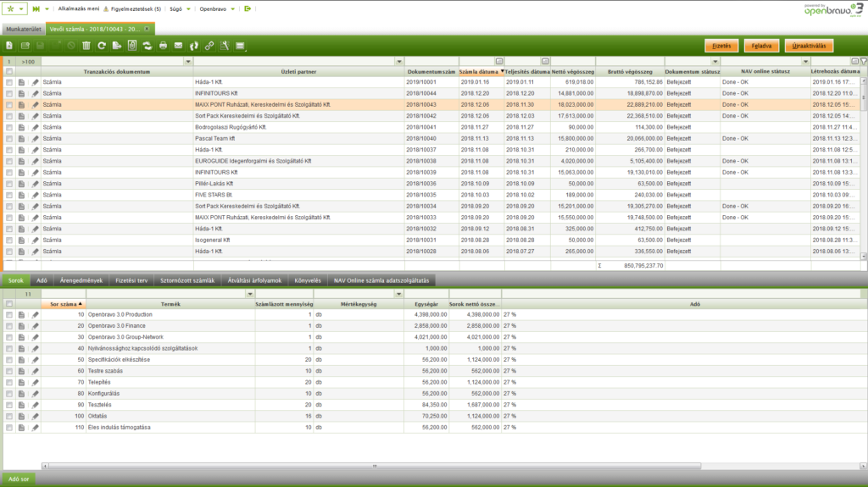Screen dimensions: 868x487
Task: Click the email envelope icon
Action: (178, 46)
